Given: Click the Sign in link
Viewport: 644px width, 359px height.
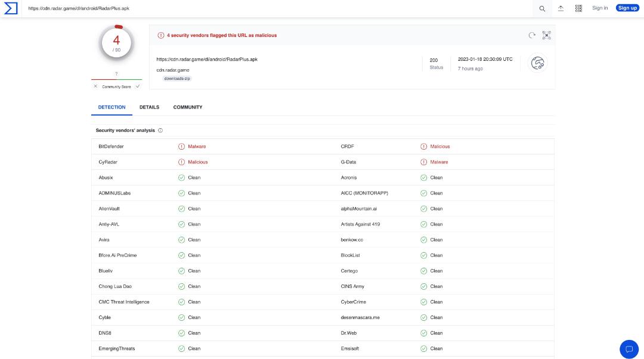Looking at the screenshot, I should [x=600, y=8].
